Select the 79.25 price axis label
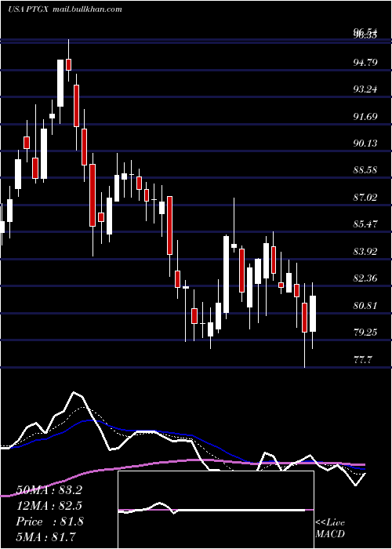 (365, 332)
